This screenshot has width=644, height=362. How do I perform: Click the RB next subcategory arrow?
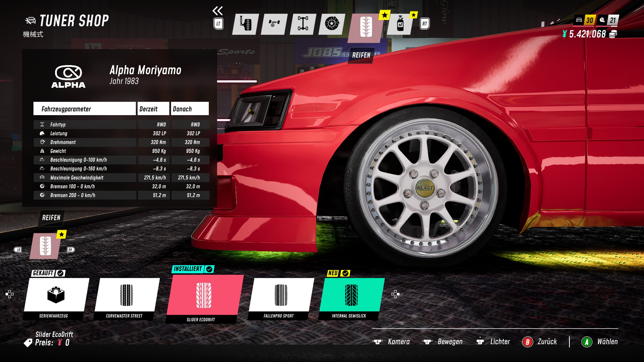70,250
